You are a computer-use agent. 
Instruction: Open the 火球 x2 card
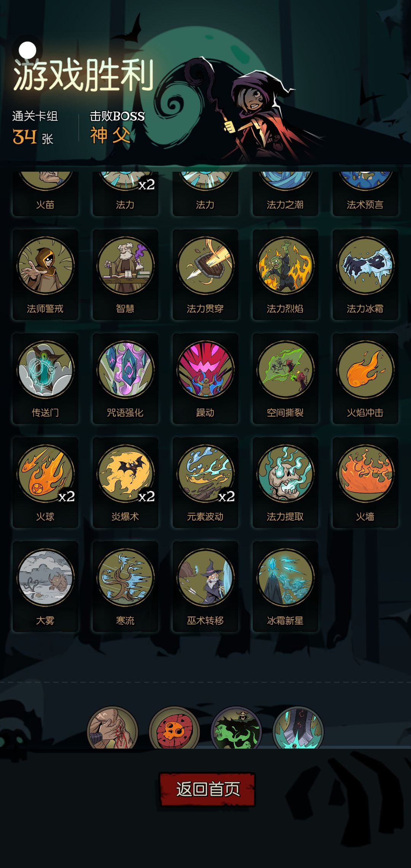(x=45, y=482)
